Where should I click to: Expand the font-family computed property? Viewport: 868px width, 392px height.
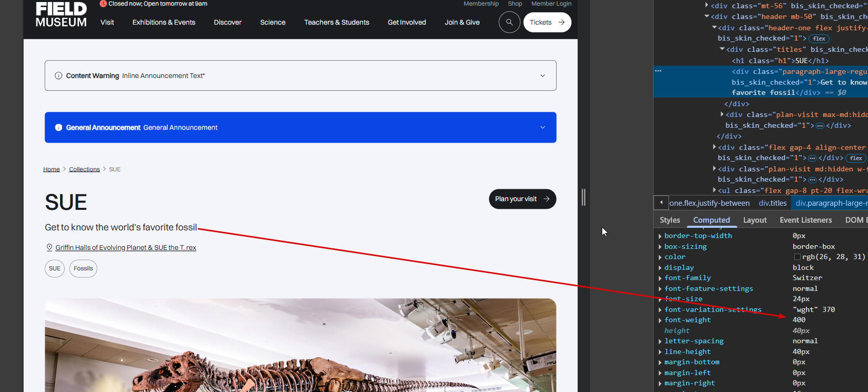pyautogui.click(x=660, y=278)
